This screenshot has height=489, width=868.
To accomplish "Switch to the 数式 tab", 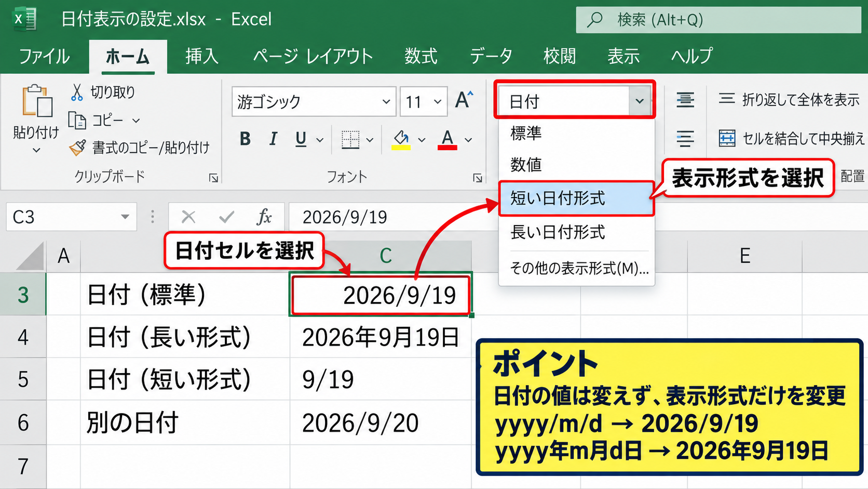I will [x=421, y=56].
